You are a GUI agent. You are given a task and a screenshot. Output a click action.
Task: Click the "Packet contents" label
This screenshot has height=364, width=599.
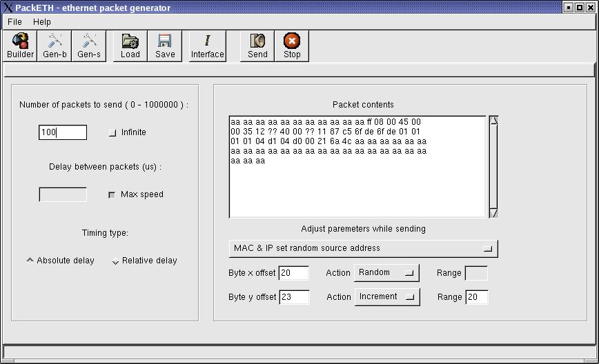363,105
